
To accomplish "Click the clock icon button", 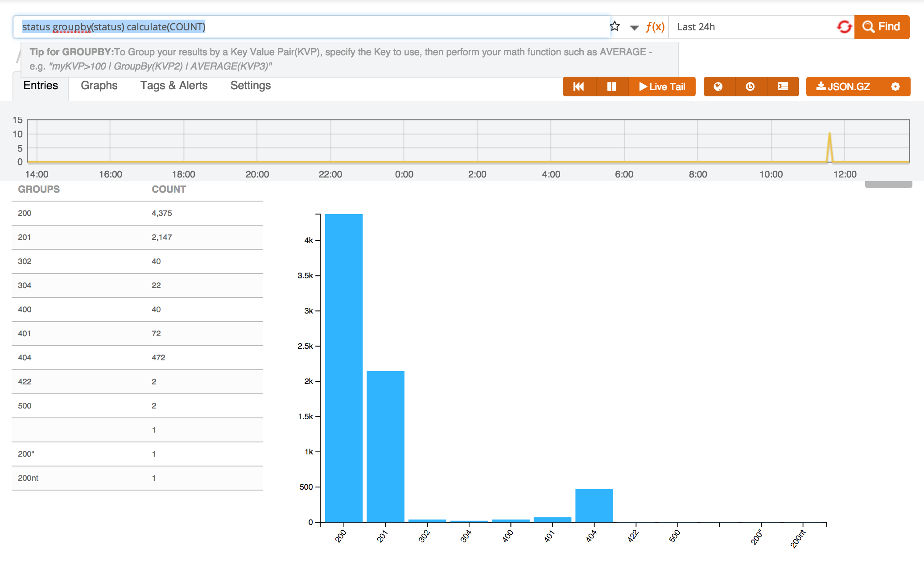I will pyautogui.click(x=750, y=87).
